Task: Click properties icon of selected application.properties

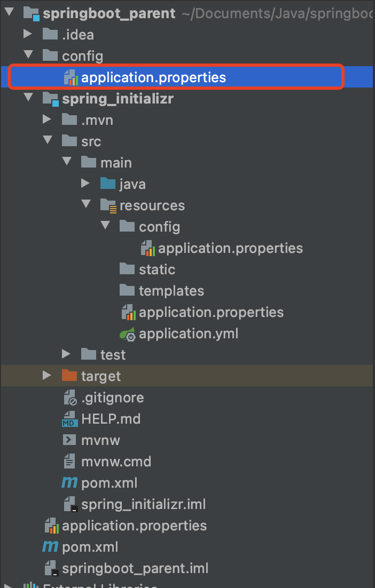Action: tap(71, 77)
